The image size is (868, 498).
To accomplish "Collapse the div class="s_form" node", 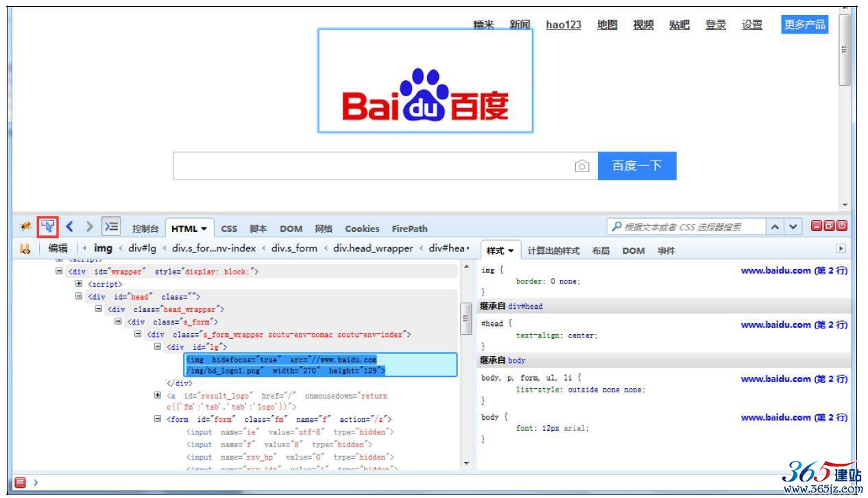I will click(118, 322).
